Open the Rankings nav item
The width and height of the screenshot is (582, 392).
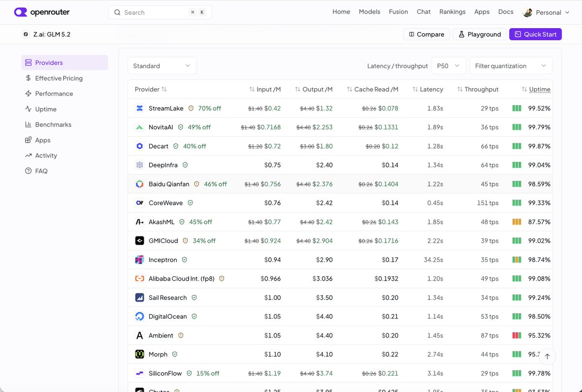453,12
